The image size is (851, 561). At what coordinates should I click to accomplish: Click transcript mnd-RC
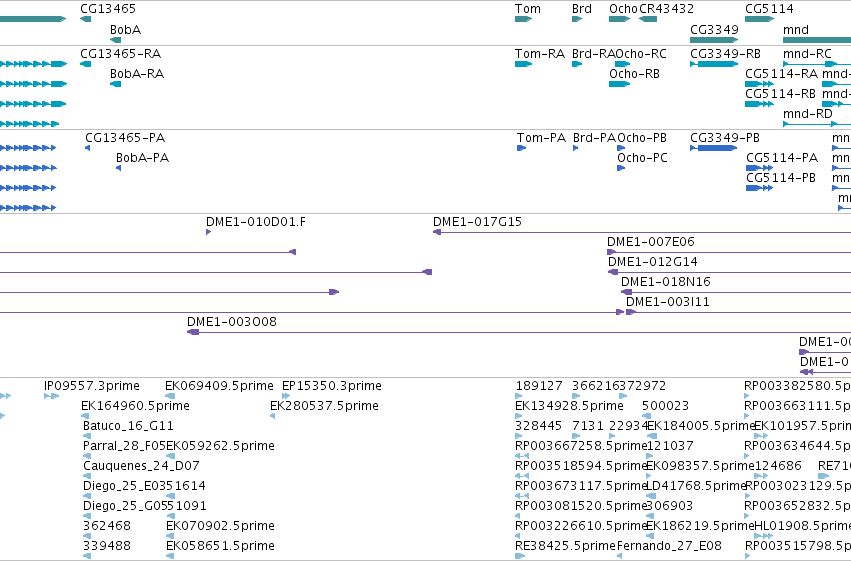click(x=808, y=54)
